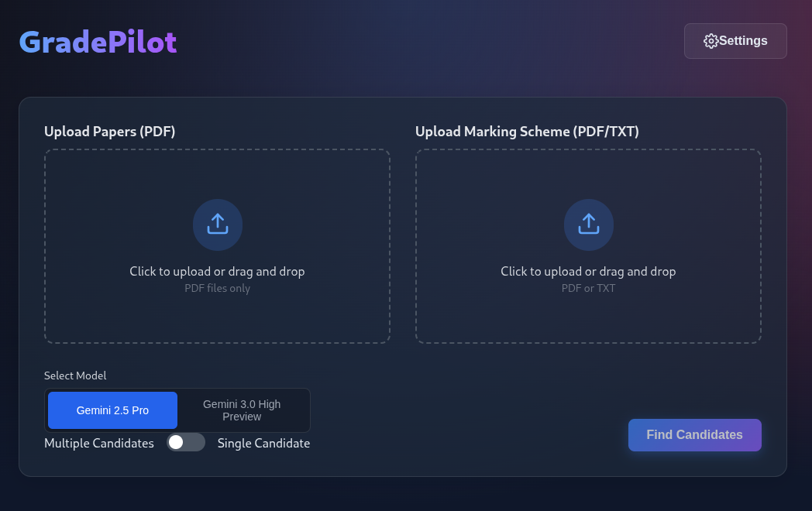Switch the toggle to Single Candidate mode
This screenshot has height=511, width=812.
pos(186,442)
